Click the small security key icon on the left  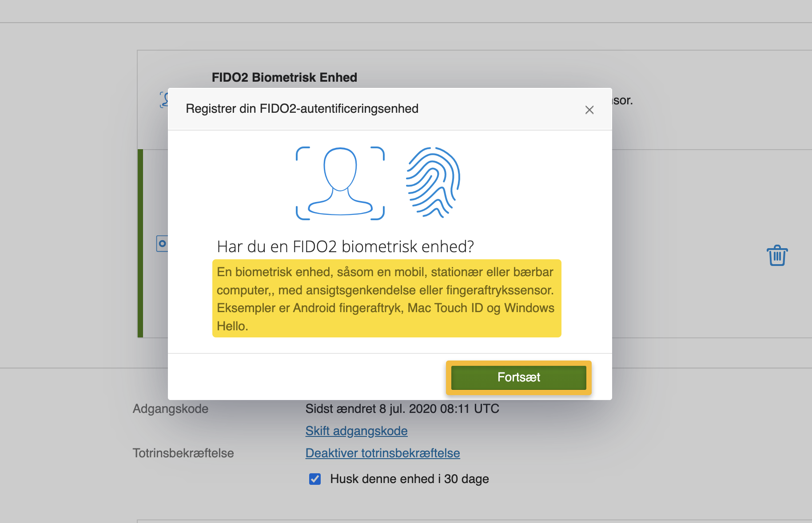pyautogui.click(x=163, y=244)
